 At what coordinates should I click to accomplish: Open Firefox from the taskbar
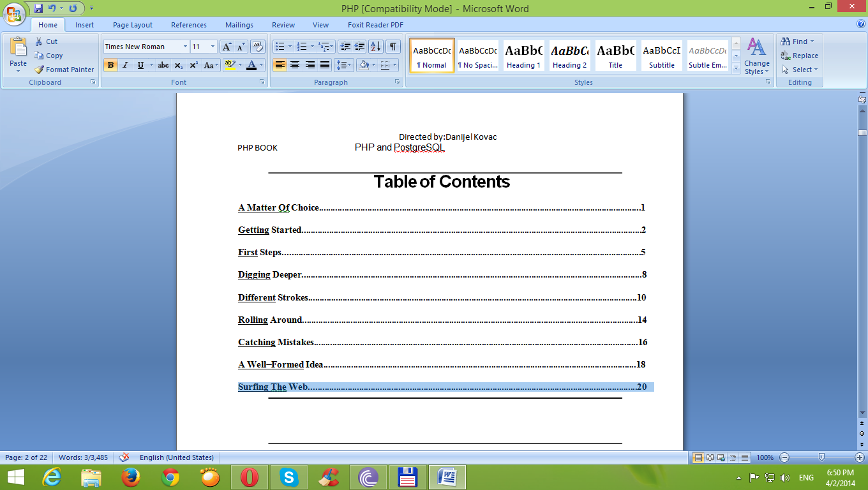pos(131,477)
